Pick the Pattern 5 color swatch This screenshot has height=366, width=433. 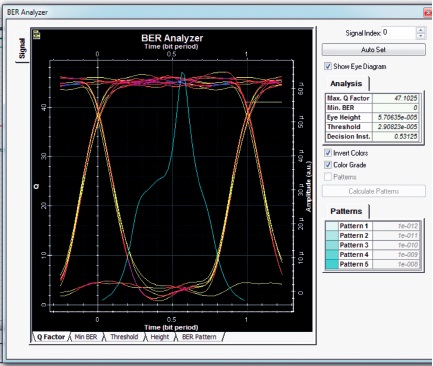[x=332, y=264]
